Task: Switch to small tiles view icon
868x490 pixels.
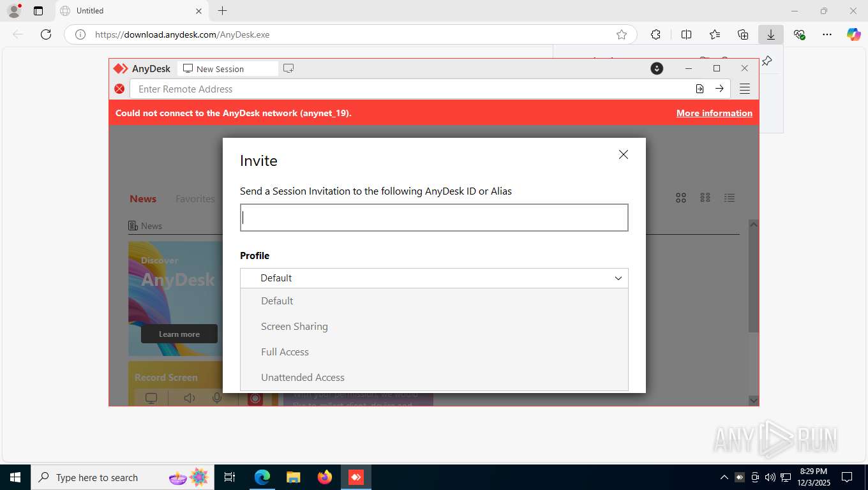Action: click(x=705, y=198)
